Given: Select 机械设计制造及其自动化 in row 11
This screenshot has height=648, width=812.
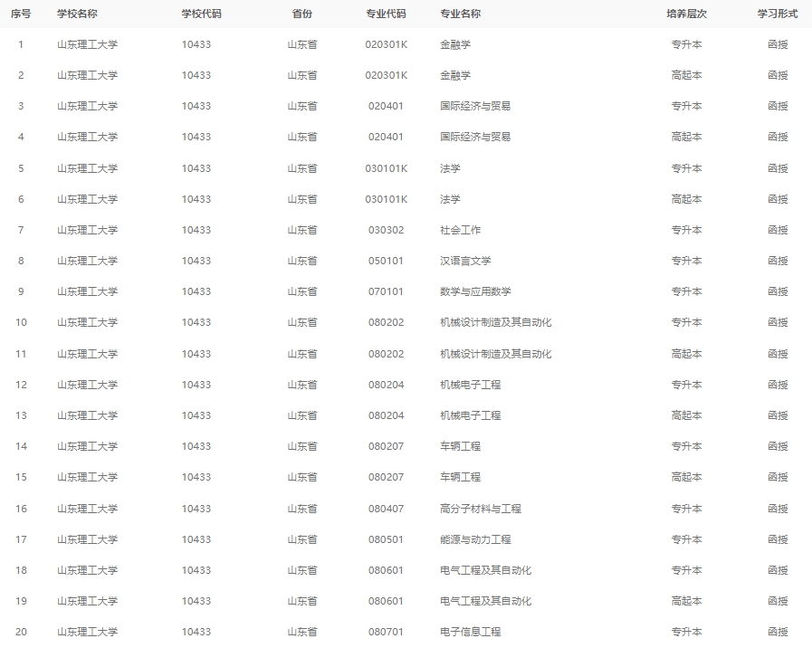Looking at the screenshot, I should [x=495, y=354].
